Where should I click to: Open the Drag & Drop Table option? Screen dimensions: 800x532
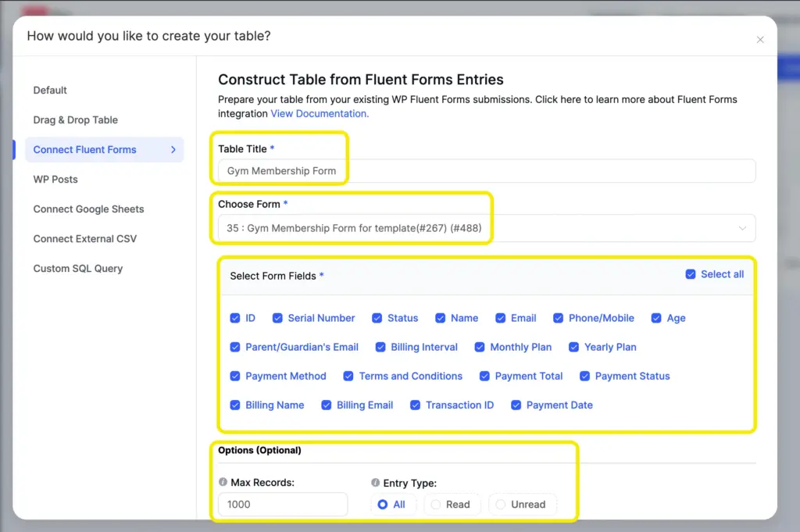click(x=75, y=120)
